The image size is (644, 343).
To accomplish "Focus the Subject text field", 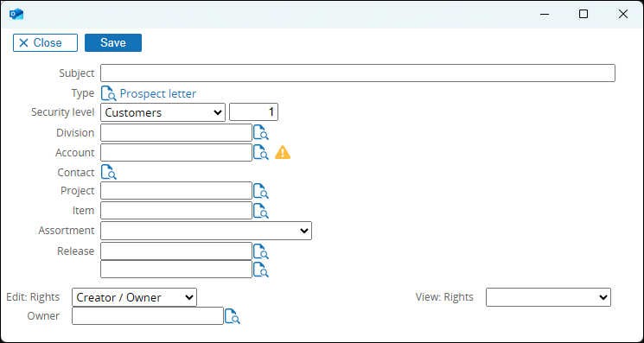I will click(x=358, y=73).
